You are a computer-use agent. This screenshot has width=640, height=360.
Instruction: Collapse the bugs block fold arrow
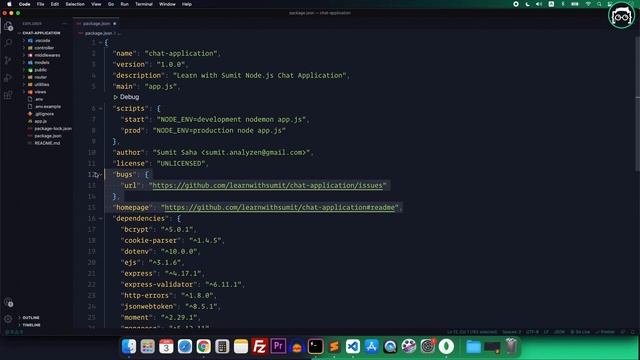tap(100, 174)
